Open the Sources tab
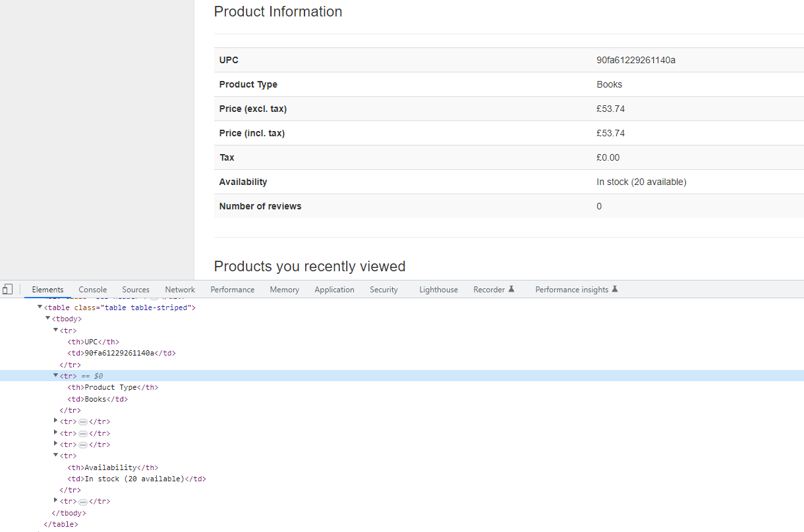This screenshot has width=804, height=532. 136,290
